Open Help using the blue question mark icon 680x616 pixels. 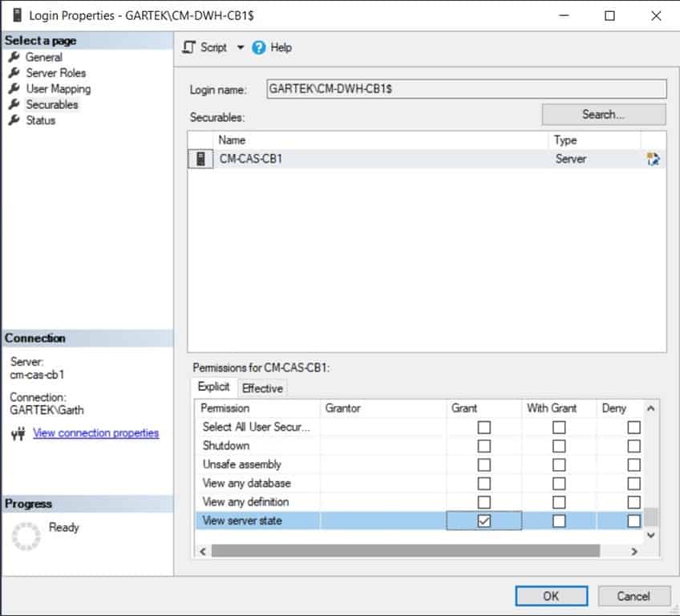258,47
